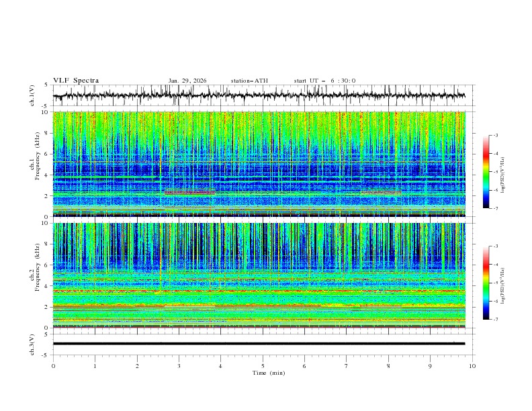
Task: Click the "-3" value on the ch.1 colorbar
Action: click(495, 135)
